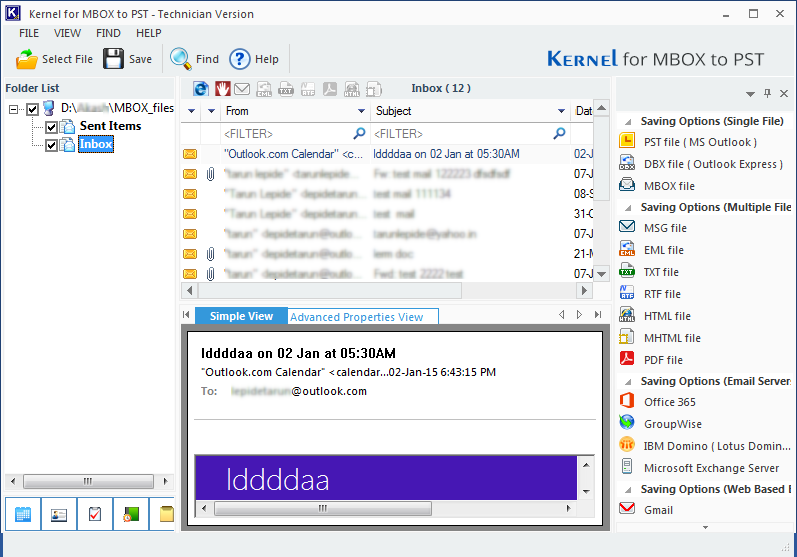The image size is (797, 557).
Task: Open the attachment column header dropdown arrow
Action: click(x=211, y=111)
